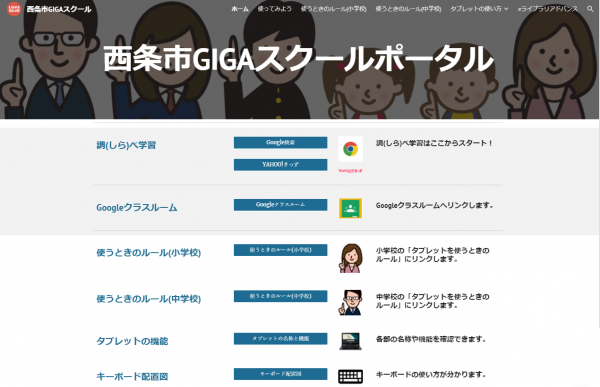Click the Googleクラスルーム heading text

pos(137,207)
